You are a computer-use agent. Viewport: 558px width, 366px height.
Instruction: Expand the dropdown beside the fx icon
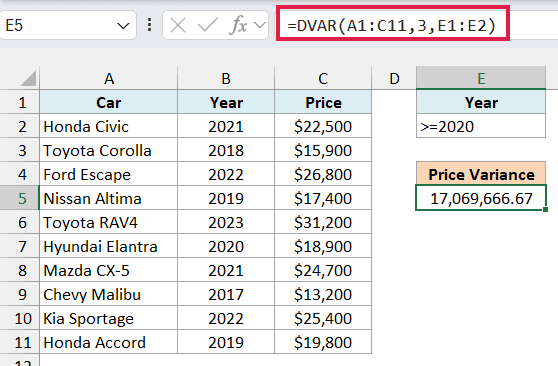[260, 25]
